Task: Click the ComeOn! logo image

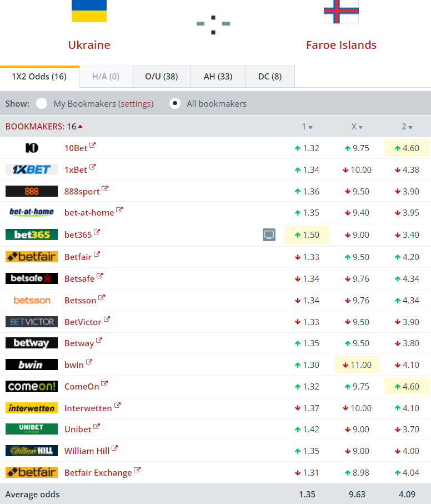Action: (x=32, y=386)
